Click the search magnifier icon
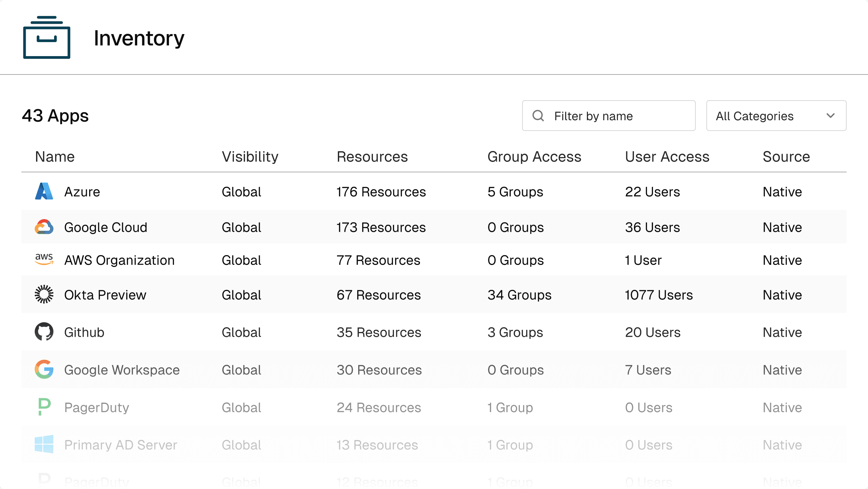Image resolution: width=868 pixels, height=489 pixels. click(x=538, y=116)
